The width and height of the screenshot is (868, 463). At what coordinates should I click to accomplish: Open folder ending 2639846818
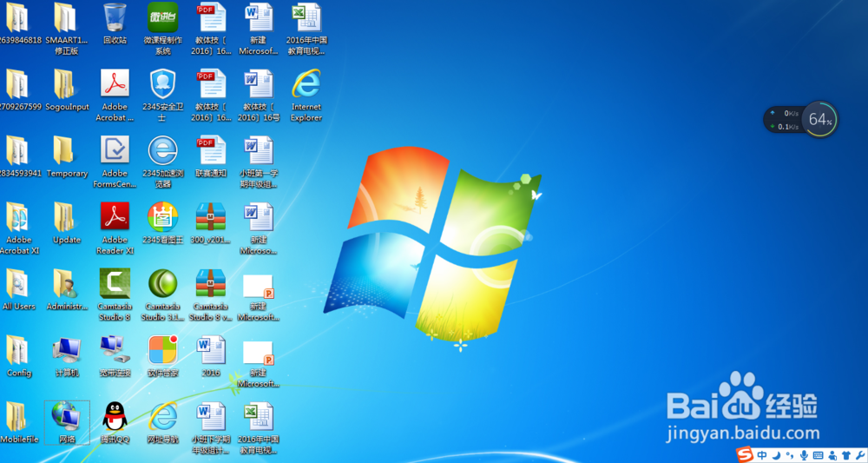tap(20, 25)
